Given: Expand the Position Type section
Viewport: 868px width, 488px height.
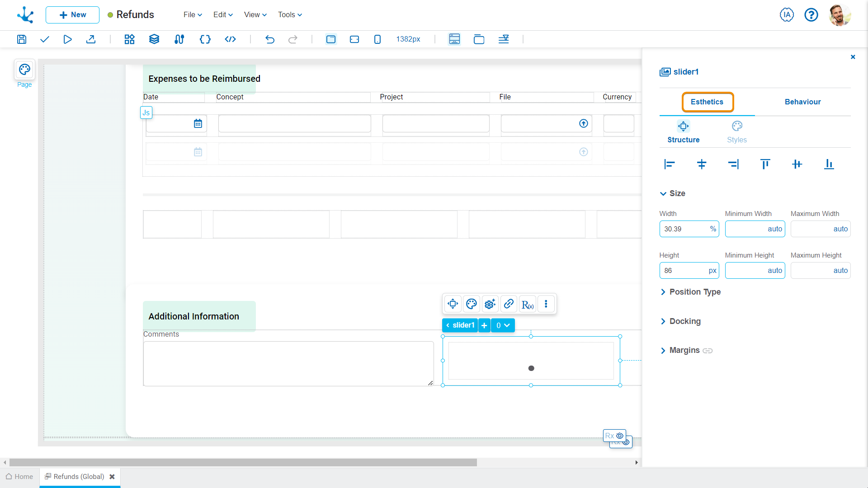Looking at the screenshot, I should [x=695, y=292].
